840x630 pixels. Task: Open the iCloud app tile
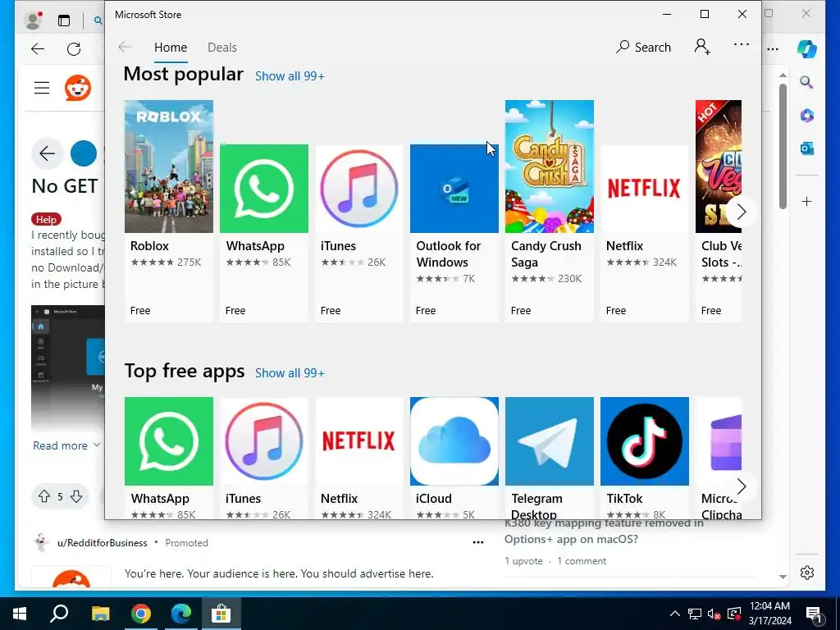click(x=454, y=458)
